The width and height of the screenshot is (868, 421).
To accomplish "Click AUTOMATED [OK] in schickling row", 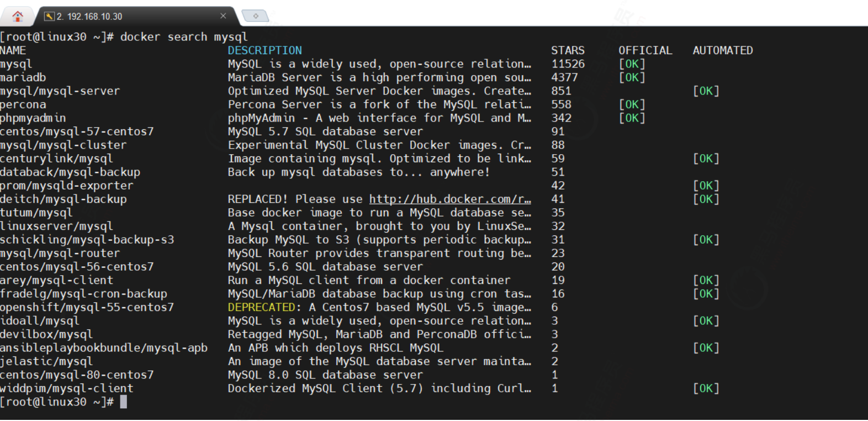I will (706, 240).
